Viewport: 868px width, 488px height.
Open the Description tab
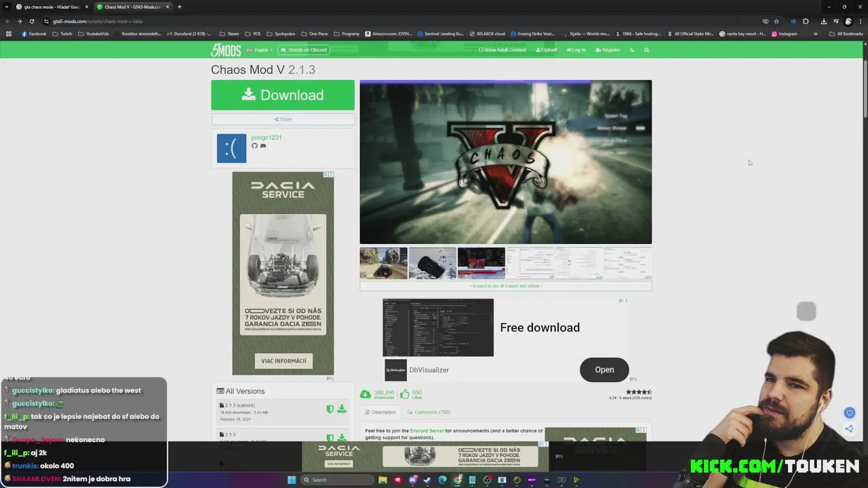(380, 412)
